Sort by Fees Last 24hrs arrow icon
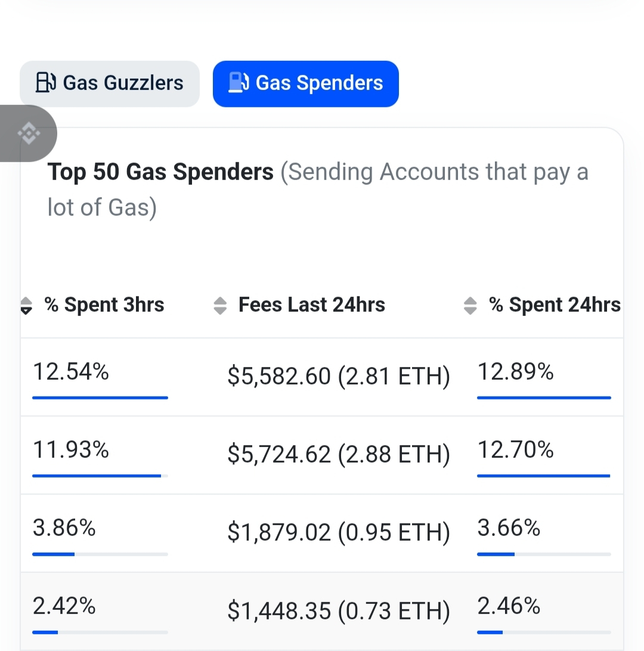Viewport: 644px width, 651px height. (x=220, y=306)
